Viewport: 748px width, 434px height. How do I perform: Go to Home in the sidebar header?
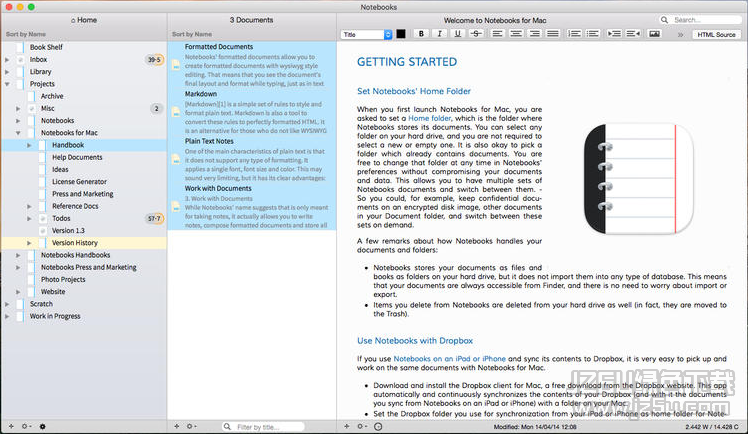tap(84, 20)
